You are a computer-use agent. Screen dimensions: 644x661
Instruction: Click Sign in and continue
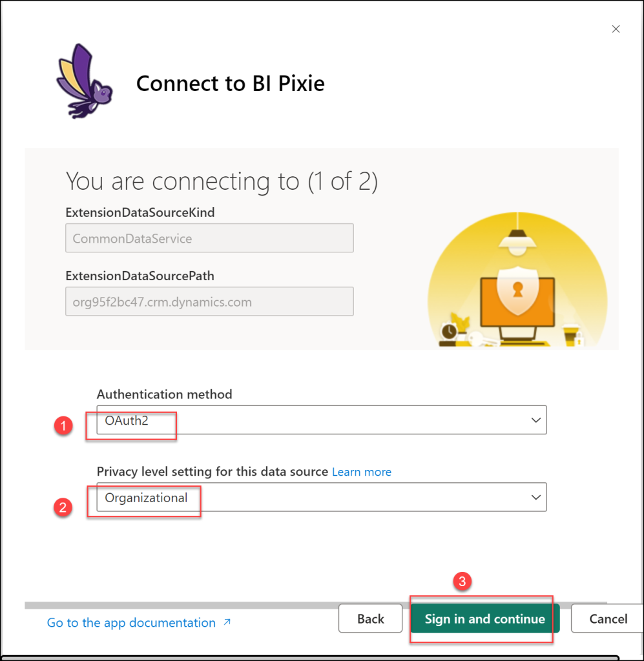click(x=484, y=619)
